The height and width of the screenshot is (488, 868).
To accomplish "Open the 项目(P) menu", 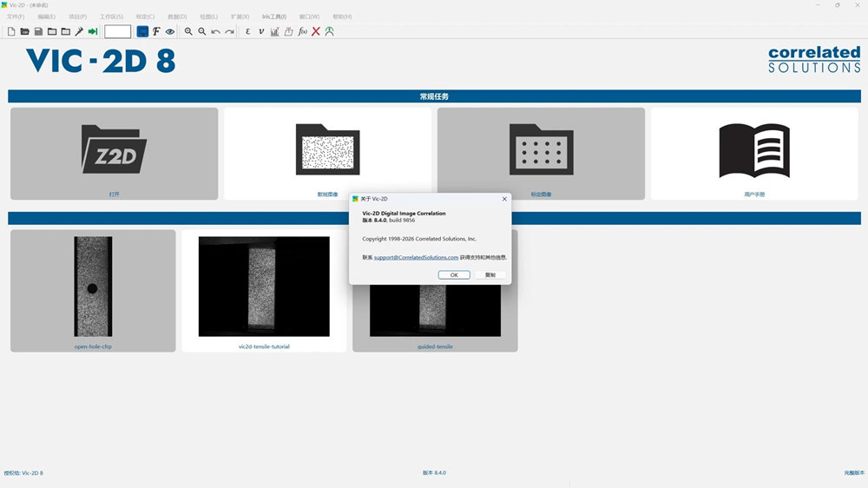I will [77, 16].
